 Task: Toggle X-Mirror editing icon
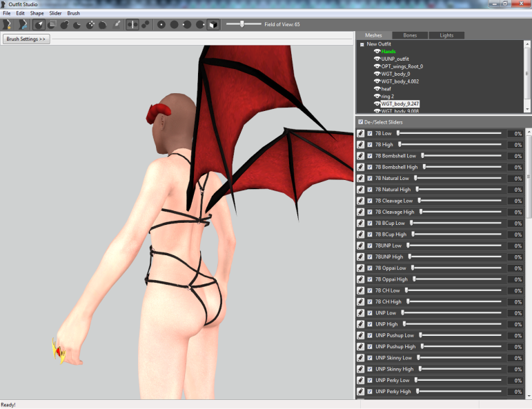132,24
